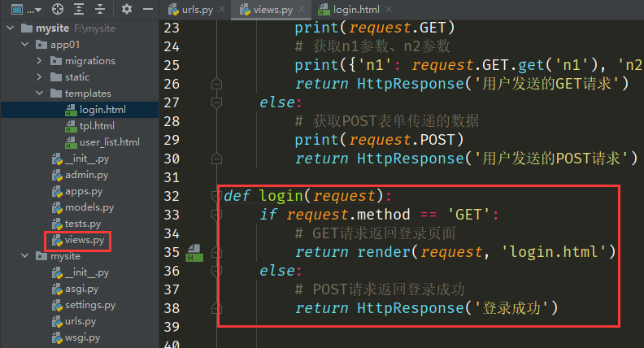Screen dimensions: 644x348
Task: Click the HTML template gutter icon on line 35
Action: pyautogui.click(x=194, y=253)
